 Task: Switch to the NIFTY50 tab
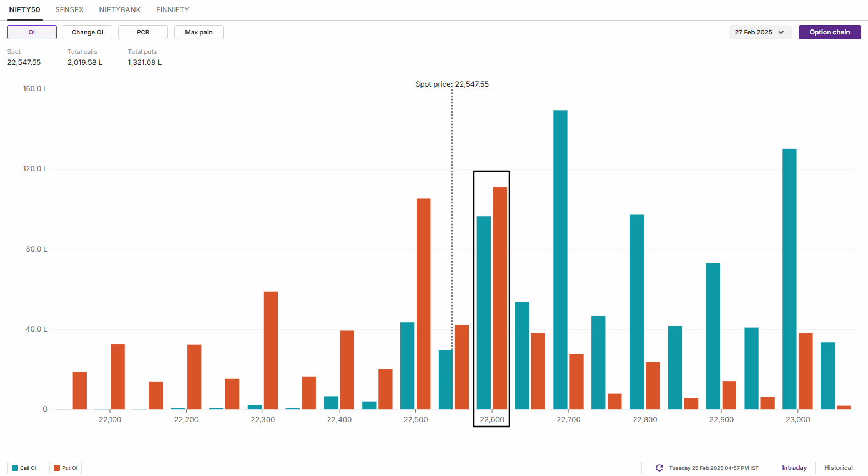24,9
